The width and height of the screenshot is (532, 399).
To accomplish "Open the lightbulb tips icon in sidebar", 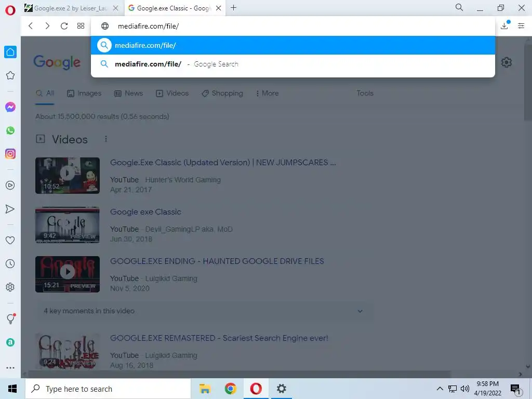I will pyautogui.click(x=10, y=318).
